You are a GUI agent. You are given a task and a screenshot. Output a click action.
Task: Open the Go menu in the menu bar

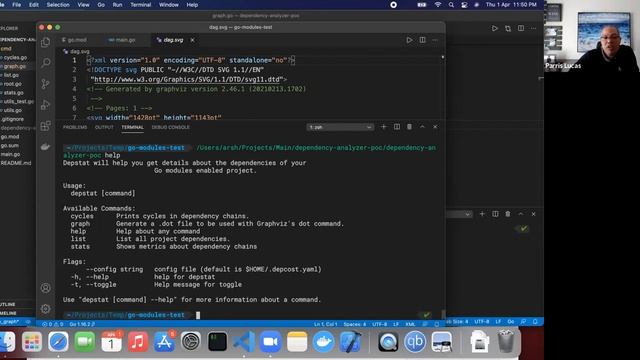pyautogui.click(x=101, y=5)
